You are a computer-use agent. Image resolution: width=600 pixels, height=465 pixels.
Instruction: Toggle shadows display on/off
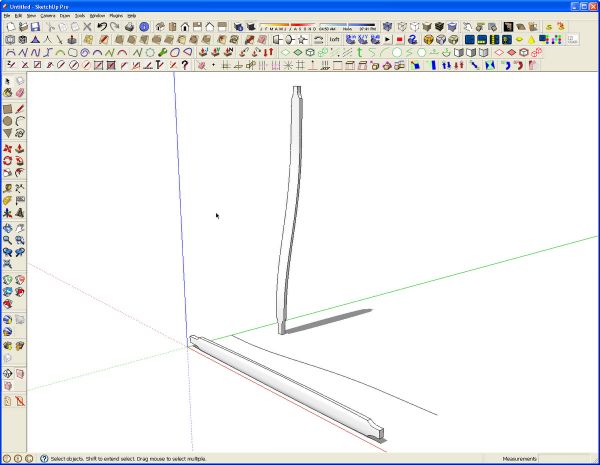(251, 26)
